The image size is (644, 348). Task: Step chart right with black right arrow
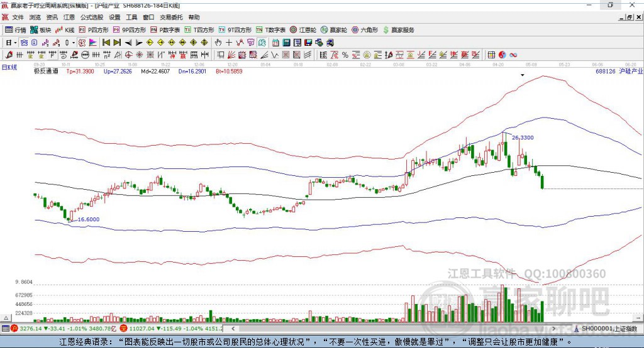pos(139,43)
